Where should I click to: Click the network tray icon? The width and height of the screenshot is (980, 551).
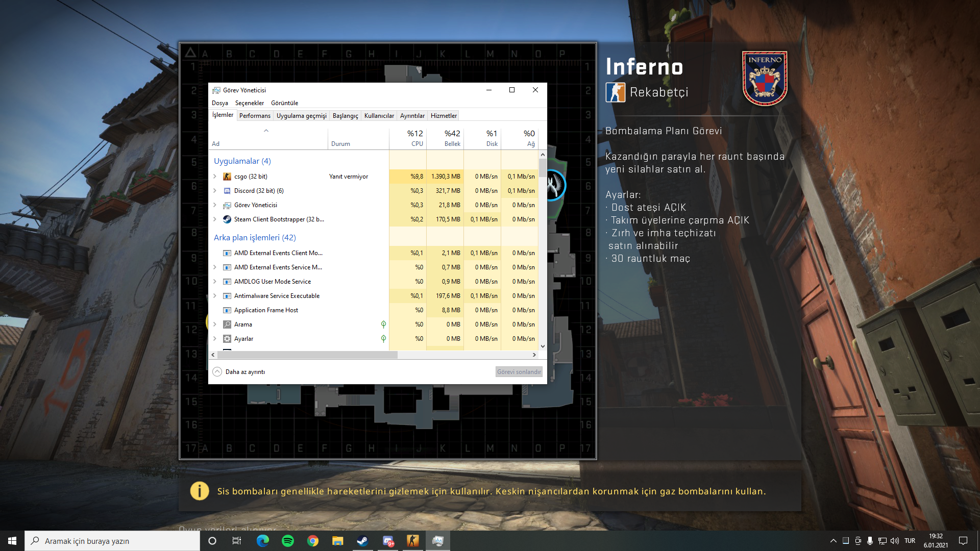pyautogui.click(x=883, y=541)
